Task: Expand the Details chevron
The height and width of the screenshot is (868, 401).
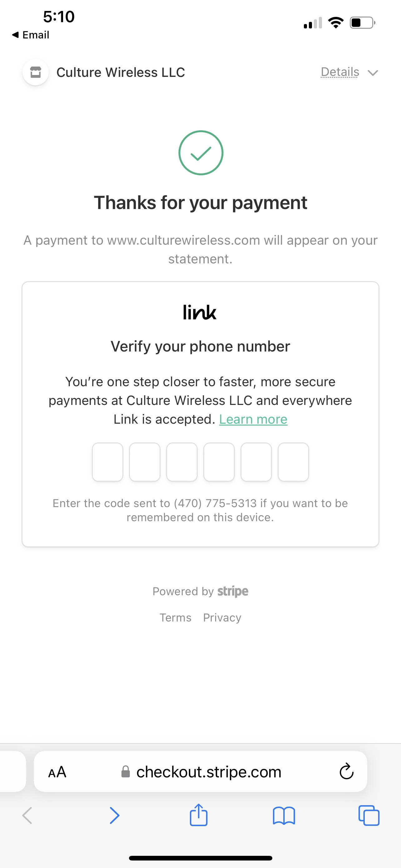Action: point(373,73)
